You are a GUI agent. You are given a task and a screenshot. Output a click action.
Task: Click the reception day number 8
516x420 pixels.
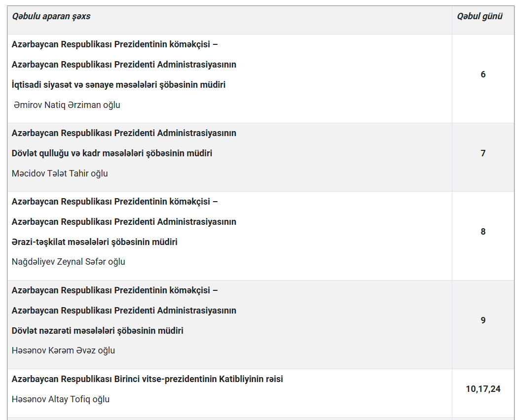click(x=483, y=232)
